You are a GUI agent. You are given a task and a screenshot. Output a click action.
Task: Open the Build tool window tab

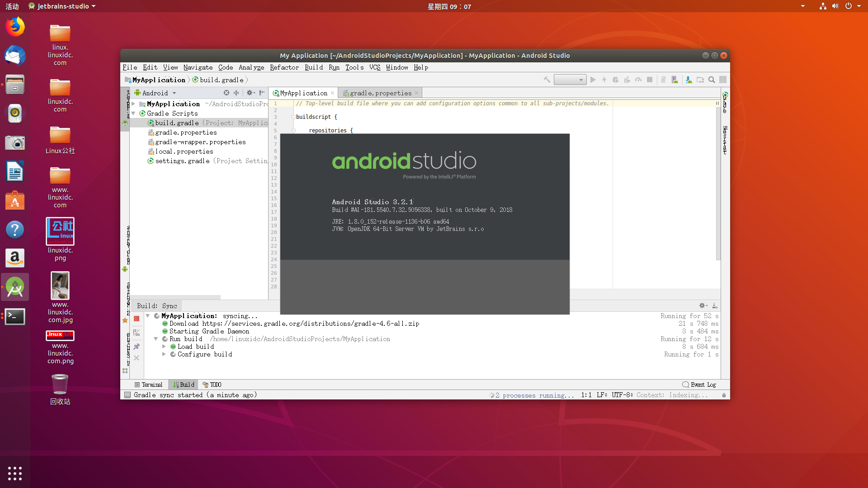pyautogui.click(x=184, y=385)
